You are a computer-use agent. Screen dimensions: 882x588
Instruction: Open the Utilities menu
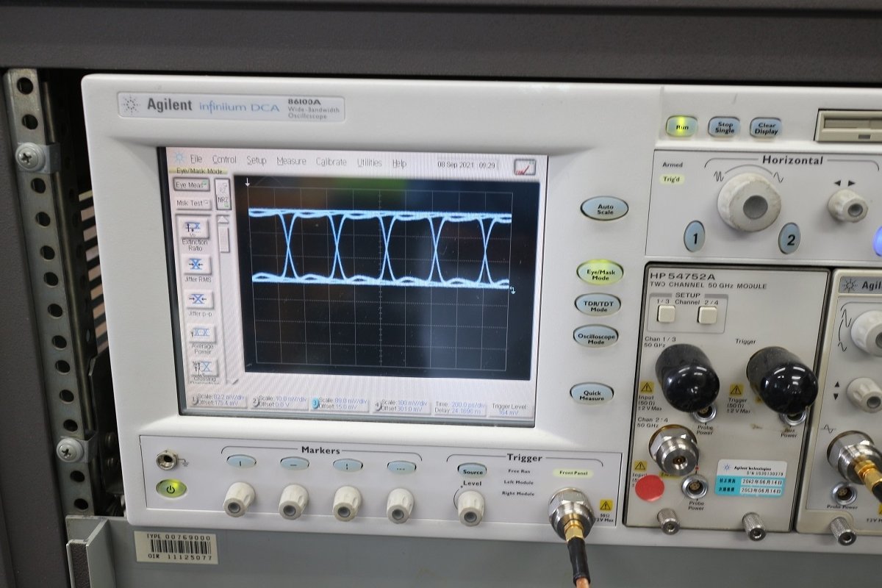tap(370, 162)
